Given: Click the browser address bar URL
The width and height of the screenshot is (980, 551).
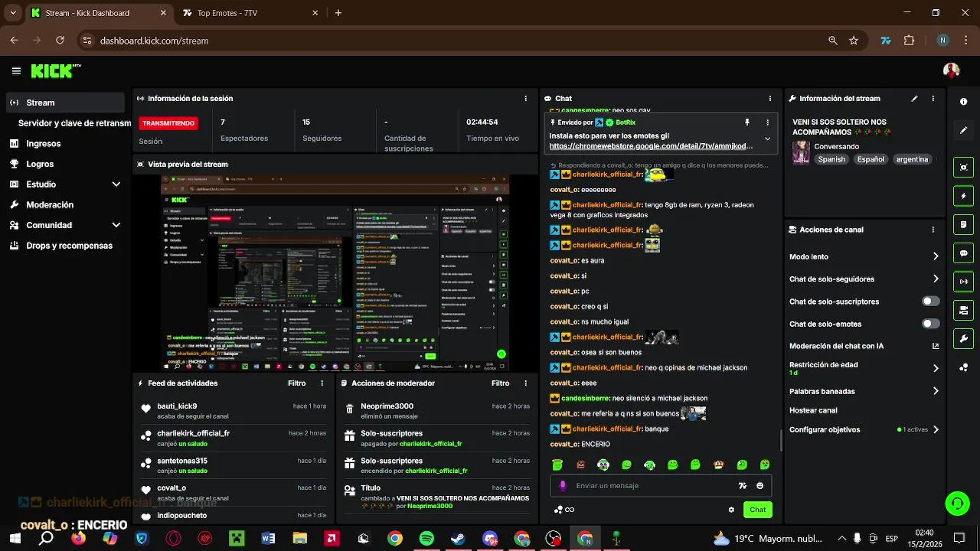Looking at the screenshot, I should point(154,41).
